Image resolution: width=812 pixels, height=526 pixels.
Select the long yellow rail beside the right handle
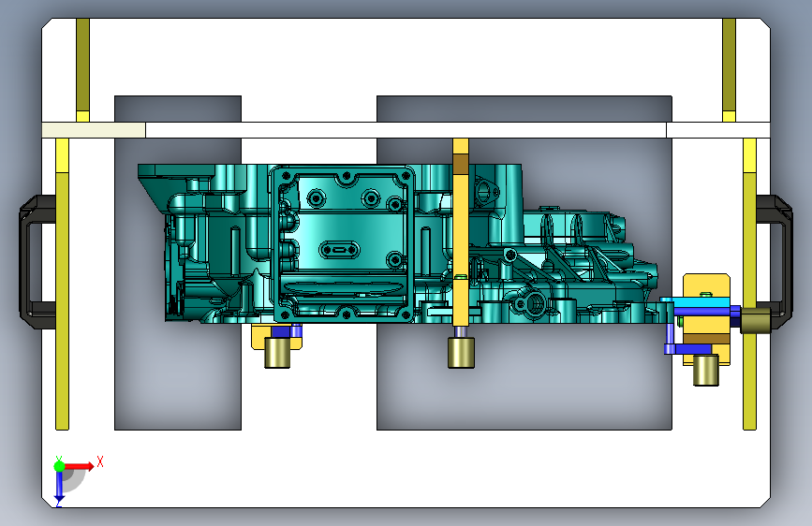click(x=749, y=284)
